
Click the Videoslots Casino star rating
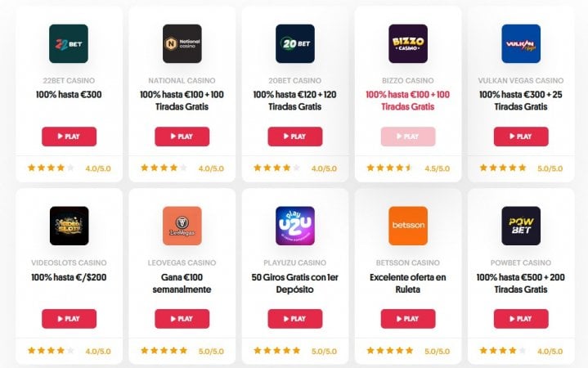pyautogui.click(x=51, y=351)
